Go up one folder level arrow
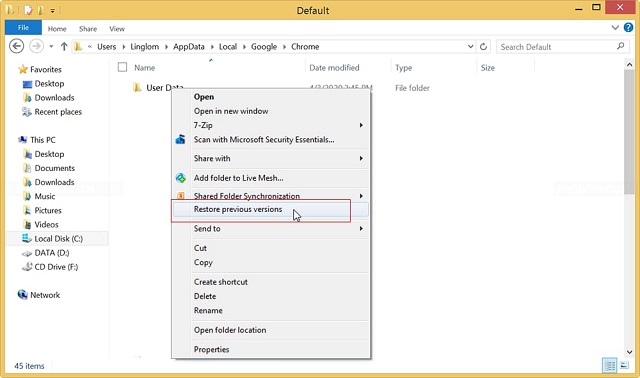Screen dimensions: 640x378 coord(64,47)
